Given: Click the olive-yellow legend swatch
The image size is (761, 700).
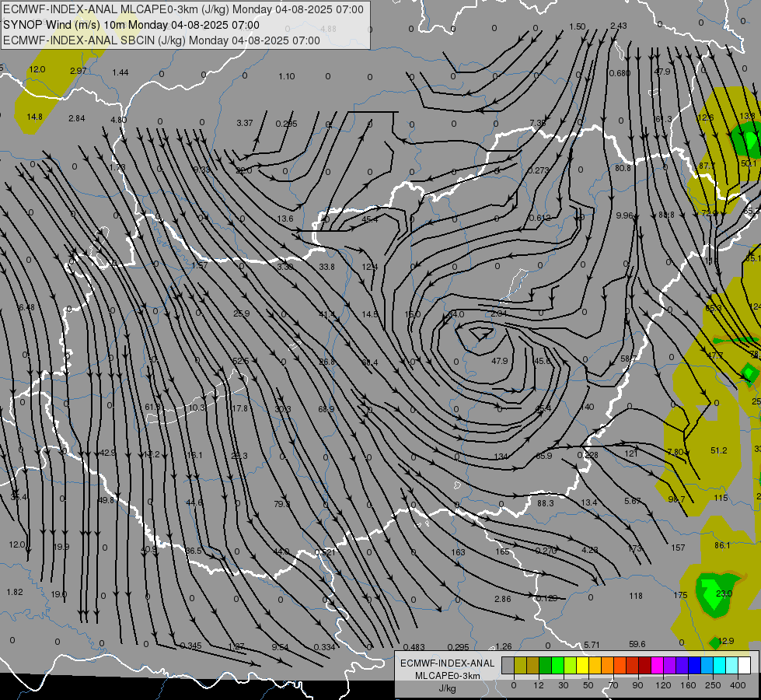Looking at the screenshot, I should click(x=520, y=665).
